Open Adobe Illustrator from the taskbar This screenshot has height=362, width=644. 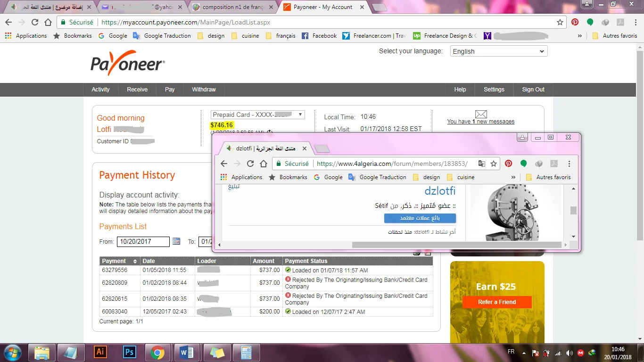(100, 352)
